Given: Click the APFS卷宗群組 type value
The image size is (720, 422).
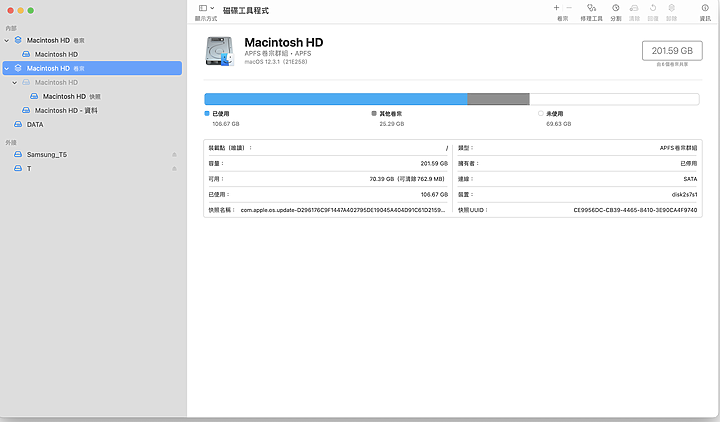Looking at the screenshot, I should pyautogui.click(x=679, y=148).
